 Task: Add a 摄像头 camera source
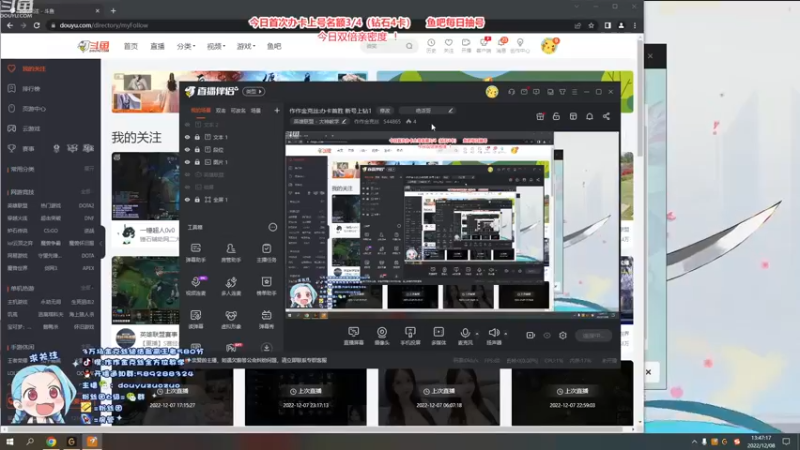tap(382, 336)
